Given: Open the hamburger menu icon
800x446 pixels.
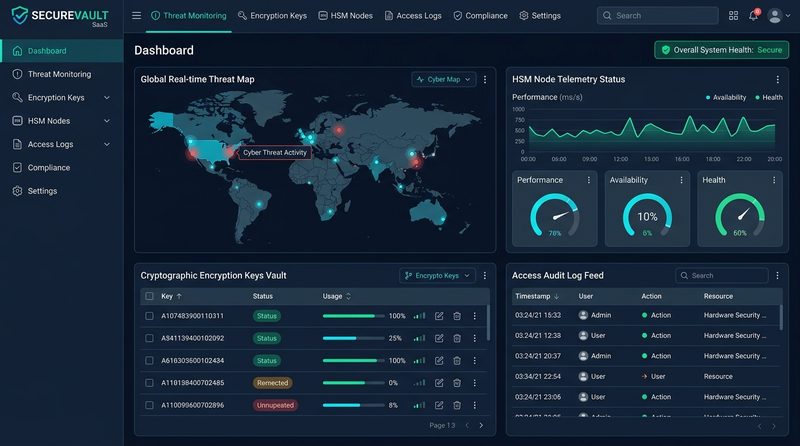Looking at the screenshot, I should pyautogui.click(x=136, y=16).
